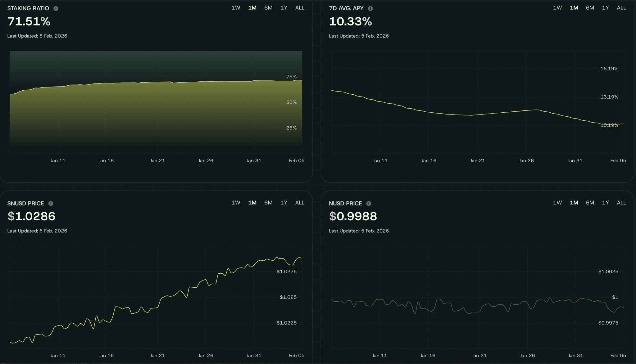Click the 71.51% staking ratio value
This screenshot has width=636, height=364.
(x=29, y=21)
